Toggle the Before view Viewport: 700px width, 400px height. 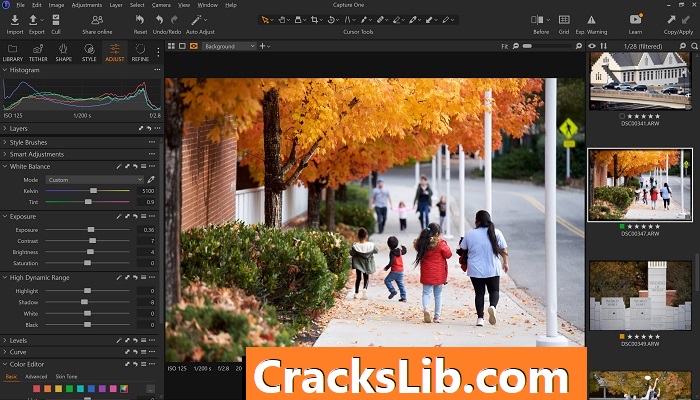(x=537, y=20)
